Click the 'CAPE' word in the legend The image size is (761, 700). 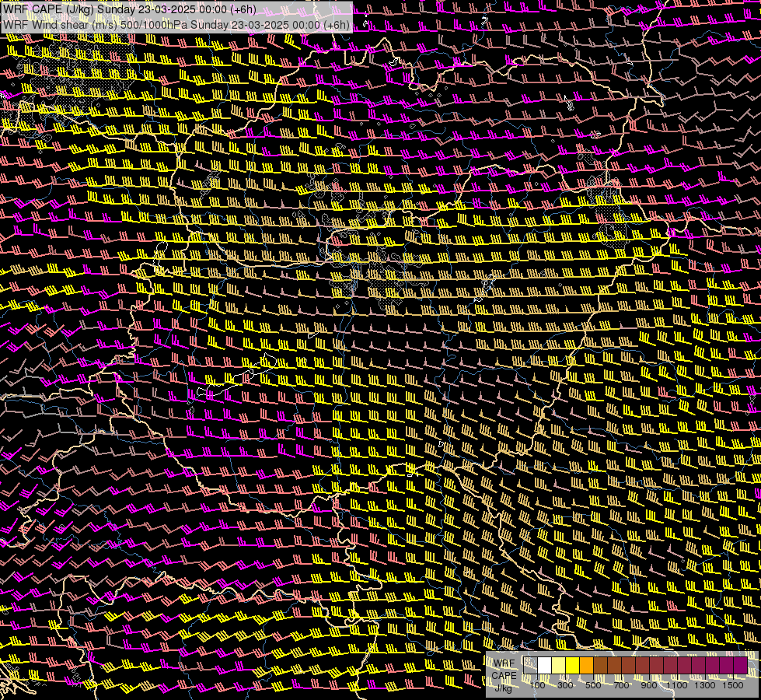coord(504,676)
